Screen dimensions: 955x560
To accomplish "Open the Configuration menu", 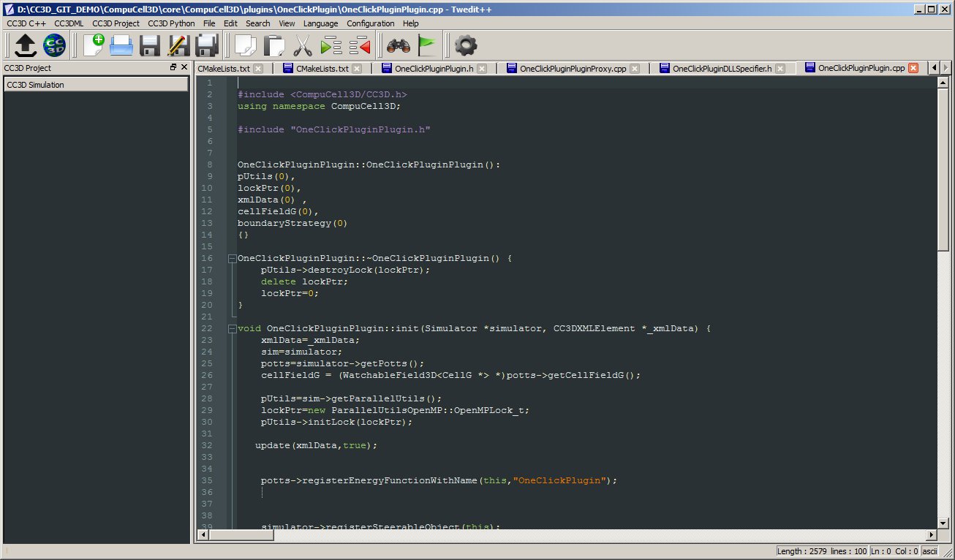I will click(370, 23).
